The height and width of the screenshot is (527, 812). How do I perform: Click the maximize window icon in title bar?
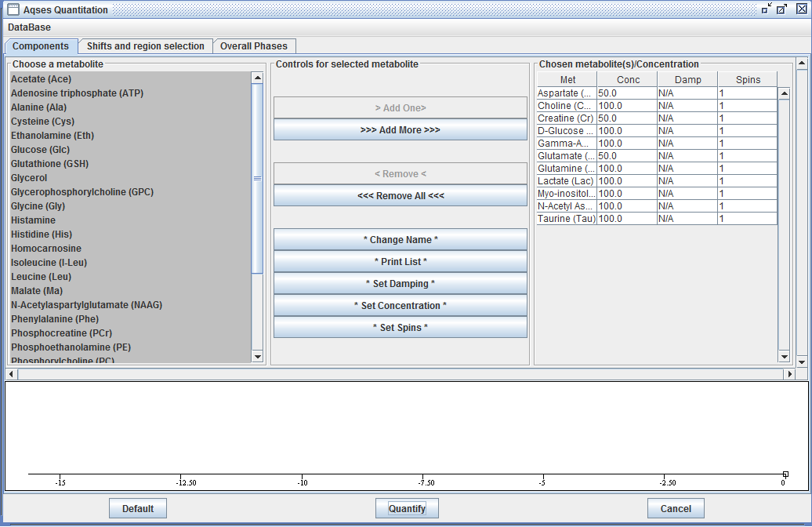[x=782, y=9]
